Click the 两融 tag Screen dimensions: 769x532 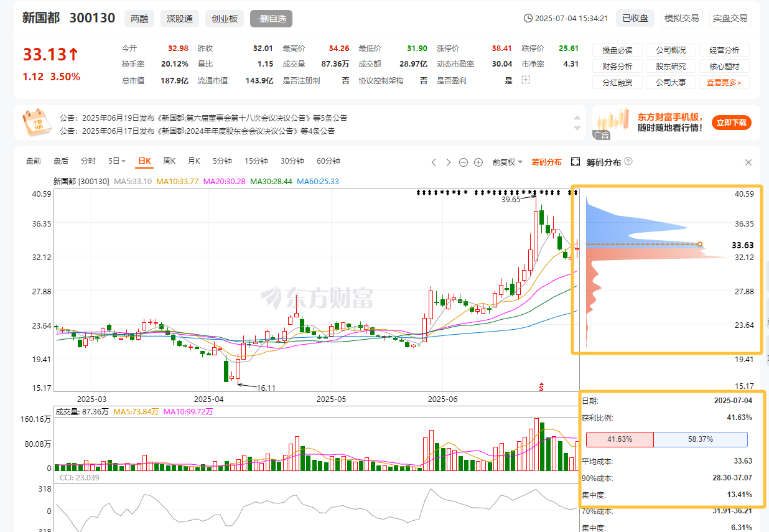[139, 19]
